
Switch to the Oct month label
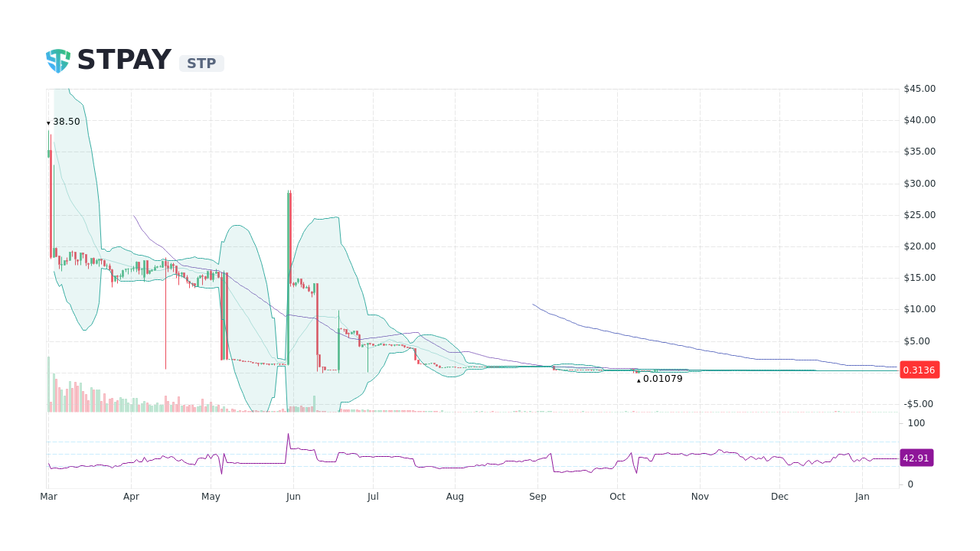pos(617,497)
